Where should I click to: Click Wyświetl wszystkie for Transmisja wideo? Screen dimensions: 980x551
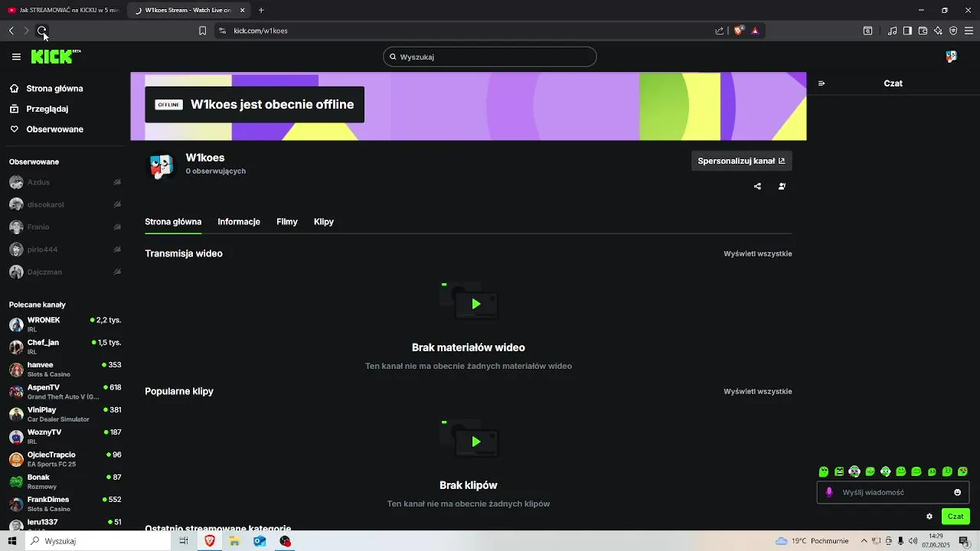(x=758, y=253)
